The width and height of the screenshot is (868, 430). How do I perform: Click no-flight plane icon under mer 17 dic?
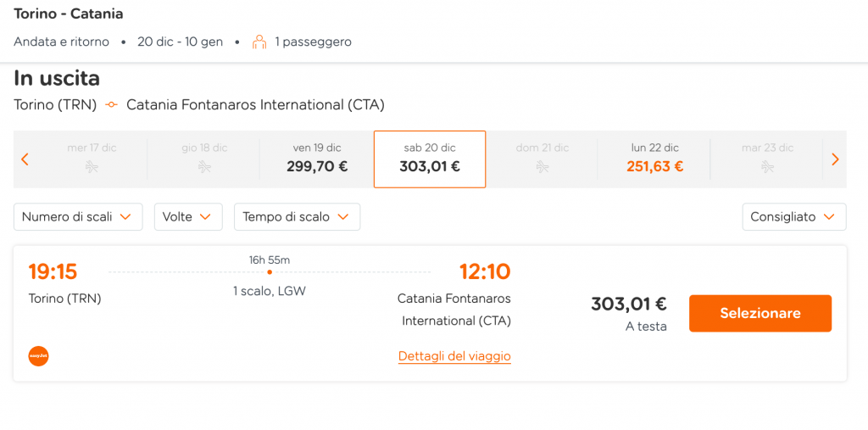tap(92, 166)
